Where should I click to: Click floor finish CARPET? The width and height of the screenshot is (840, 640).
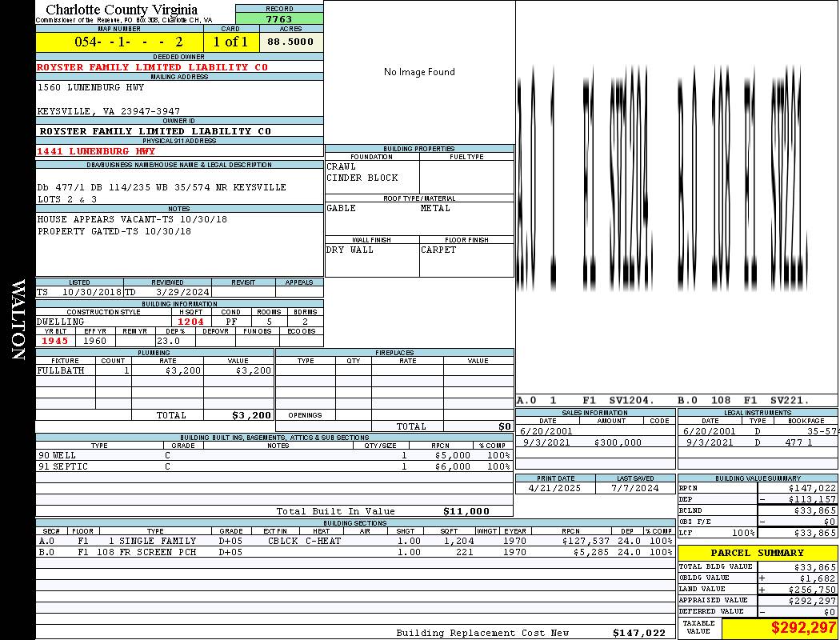click(x=438, y=250)
